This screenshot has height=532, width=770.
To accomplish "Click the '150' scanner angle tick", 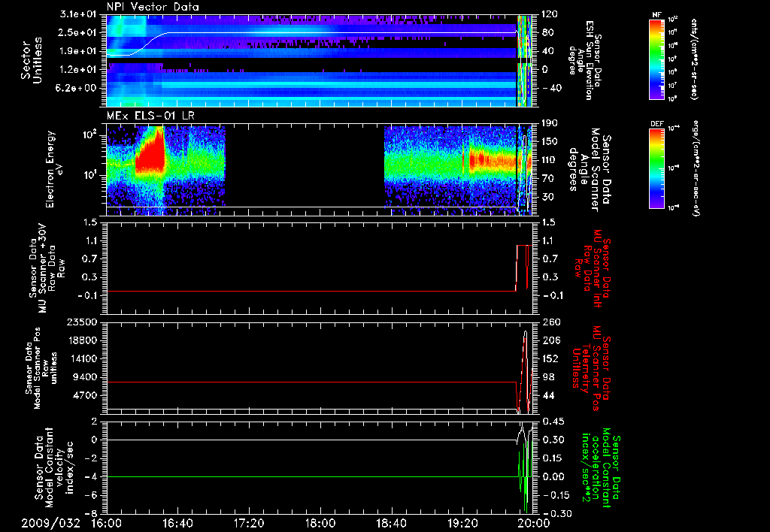I will click(x=550, y=142).
